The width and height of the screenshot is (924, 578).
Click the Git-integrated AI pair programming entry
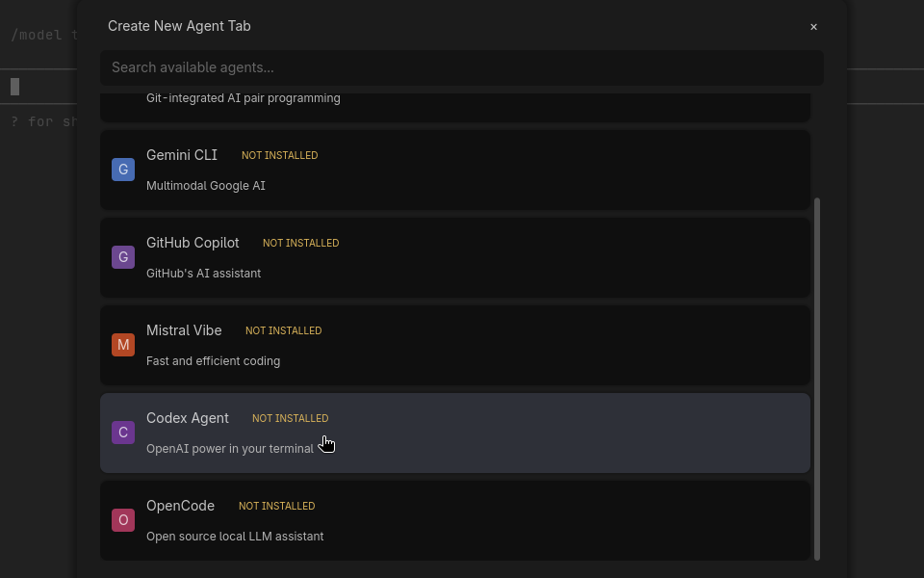[x=243, y=97]
